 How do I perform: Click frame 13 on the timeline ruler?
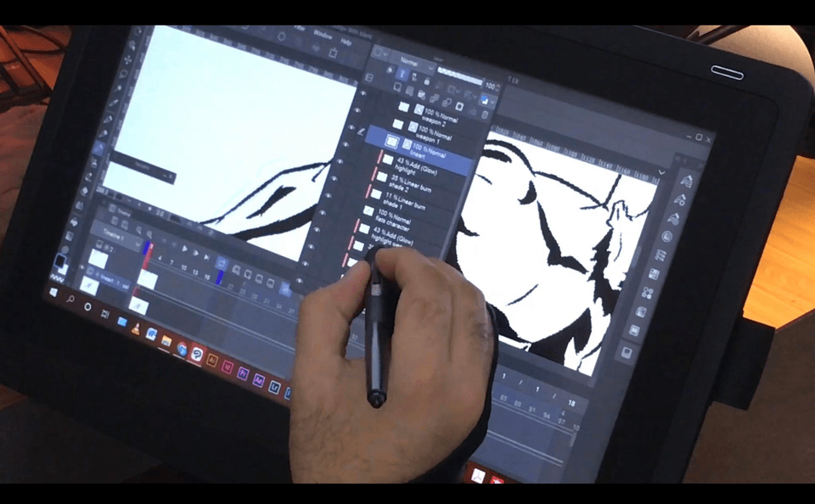coord(194,271)
